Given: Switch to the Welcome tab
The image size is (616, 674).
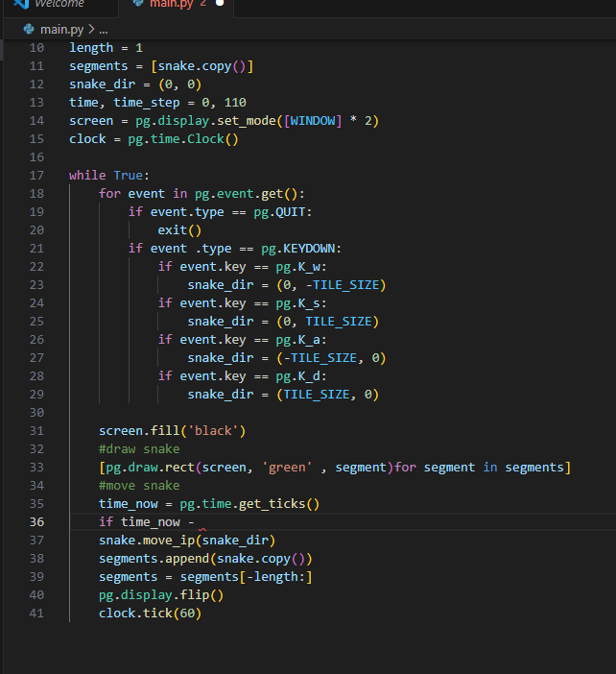Looking at the screenshot, I should pyautogui.click(x=58, y=5).
